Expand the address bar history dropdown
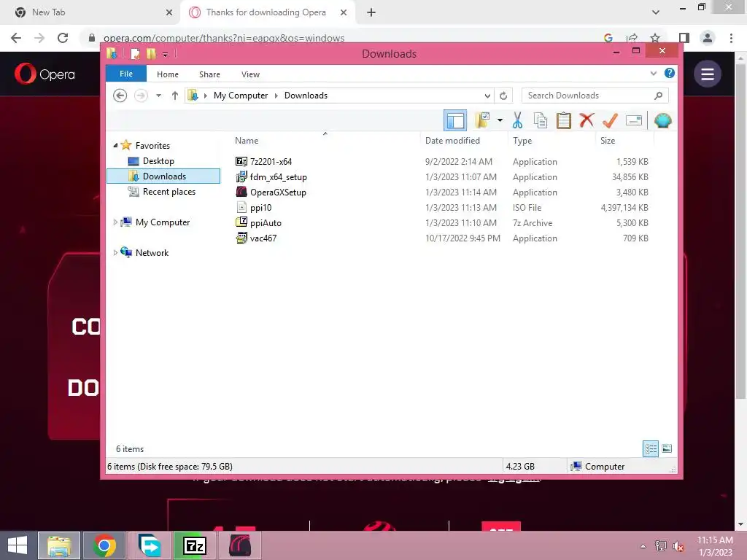 (x=487, y=96)
